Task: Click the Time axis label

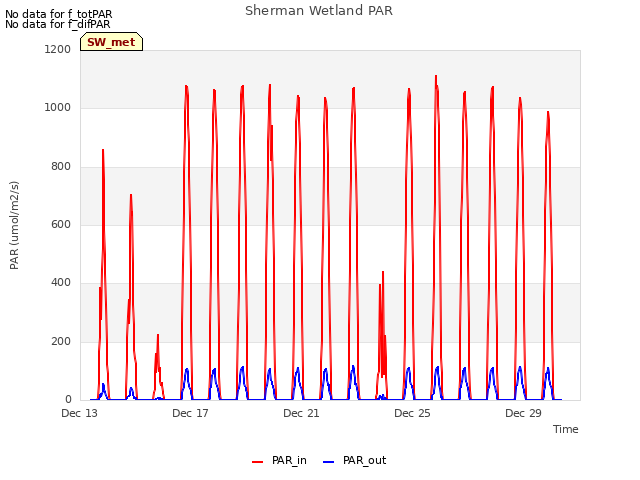Action: [566, 429]
